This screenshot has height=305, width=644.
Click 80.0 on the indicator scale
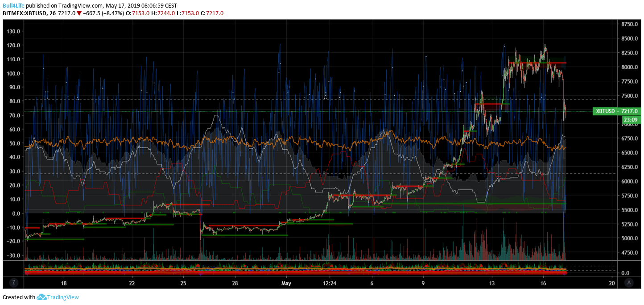pyautogui.click(x=15, y=101)
